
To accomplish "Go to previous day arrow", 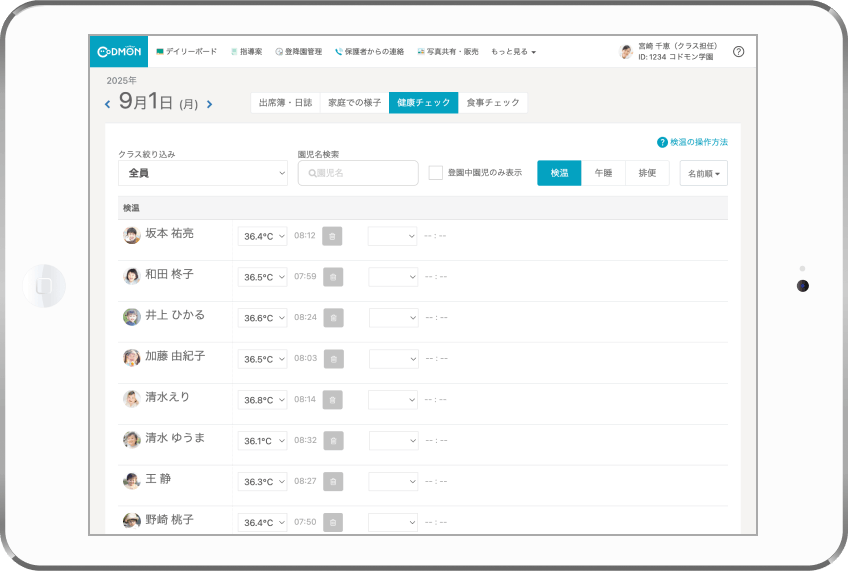I will [x=108, y=104].
